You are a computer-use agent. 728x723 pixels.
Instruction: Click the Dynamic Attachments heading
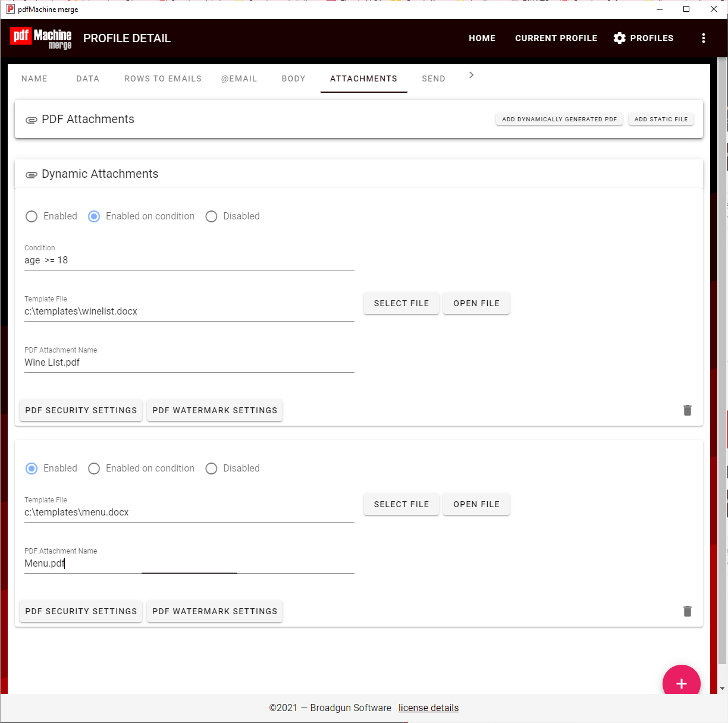coord(100,174)
